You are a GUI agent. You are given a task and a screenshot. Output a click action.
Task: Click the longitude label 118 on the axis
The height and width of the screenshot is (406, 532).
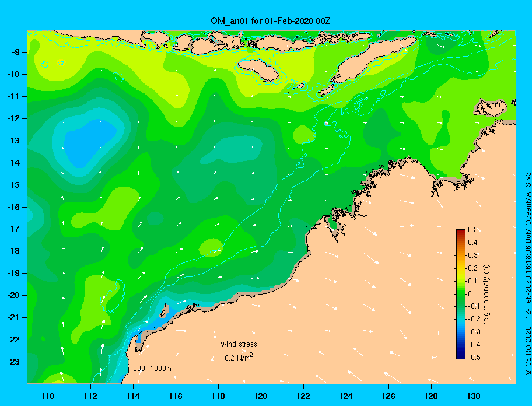point(218,396)
